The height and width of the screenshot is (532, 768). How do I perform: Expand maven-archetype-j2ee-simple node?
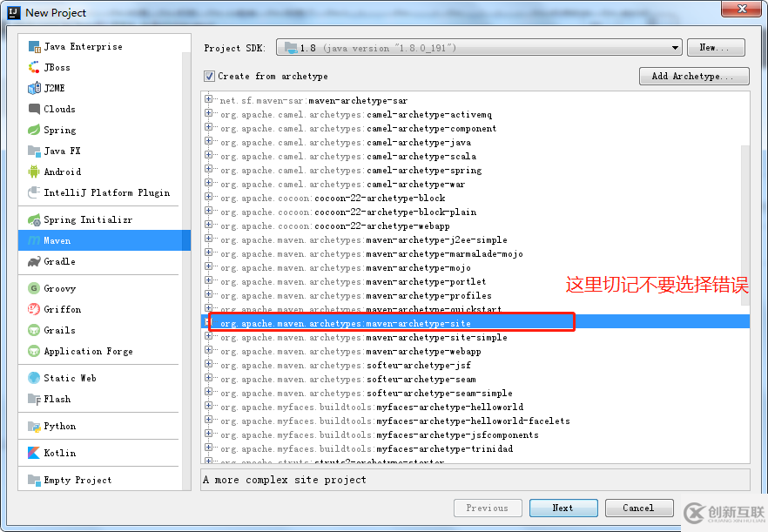point(209,238)
